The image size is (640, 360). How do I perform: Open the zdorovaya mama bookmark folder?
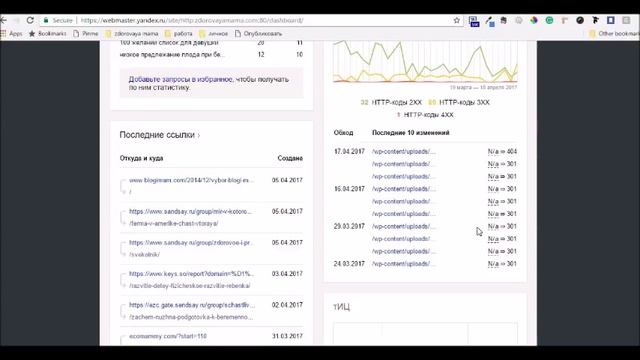click(x=131, y=34)
